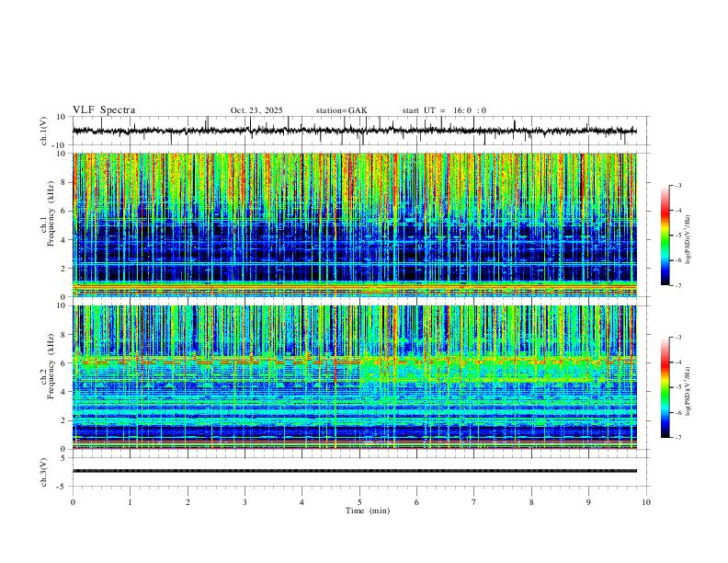This screenshot has width=728, height=563.
Task: Click the ch.2 frequency tick label "8"
Action: [x=63, y=335]
